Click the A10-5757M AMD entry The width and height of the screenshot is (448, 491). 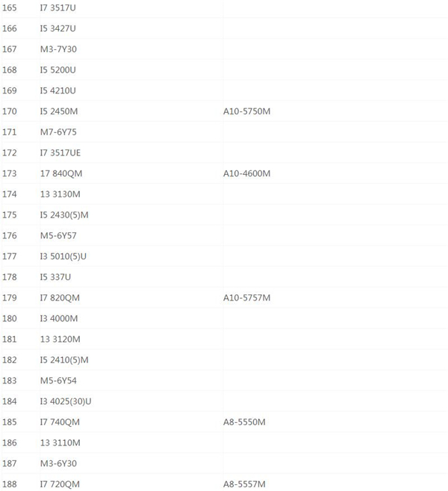pos(246,298)
